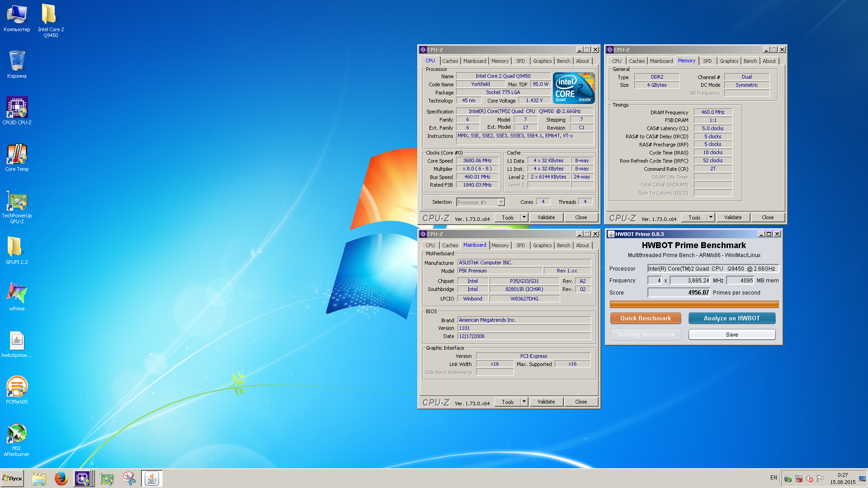868x488 pixels.
Task: Select the Java HWBOT Prime taskbar icon
Action: pos(151,479)
